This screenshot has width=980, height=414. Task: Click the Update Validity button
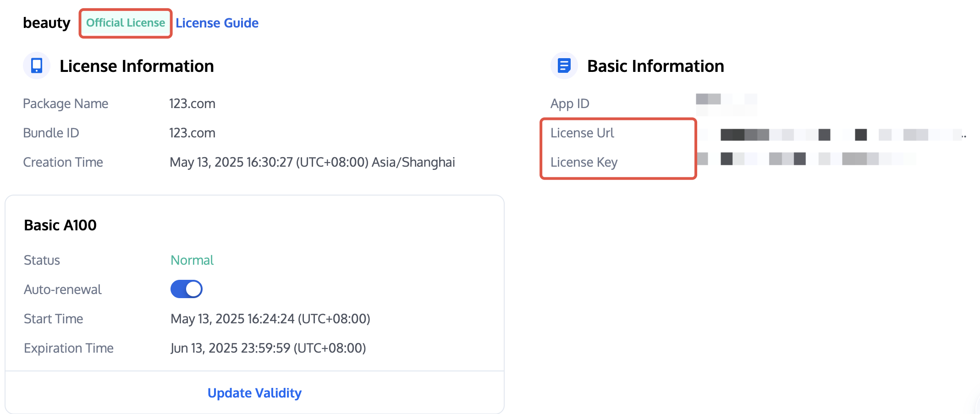tap(254, 393)
